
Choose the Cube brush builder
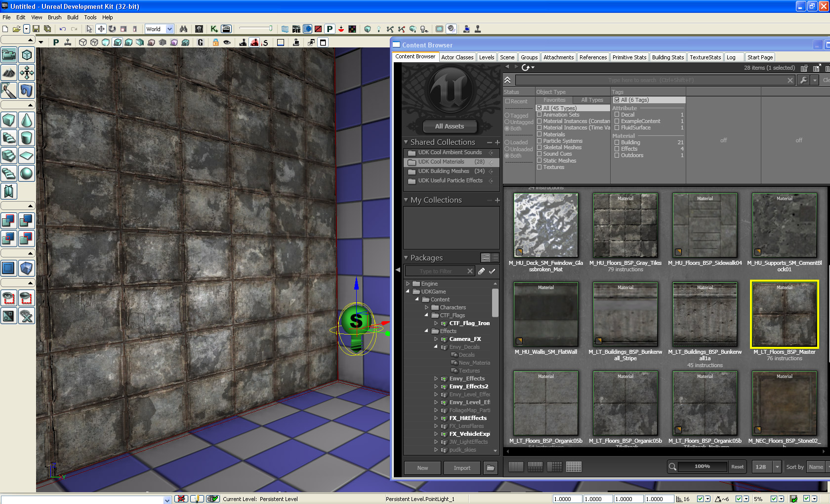9,120
